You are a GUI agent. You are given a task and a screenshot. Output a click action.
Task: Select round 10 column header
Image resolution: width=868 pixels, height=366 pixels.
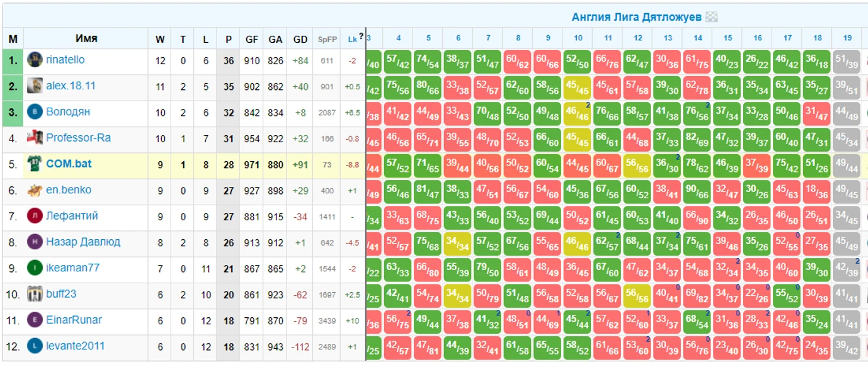578,38
